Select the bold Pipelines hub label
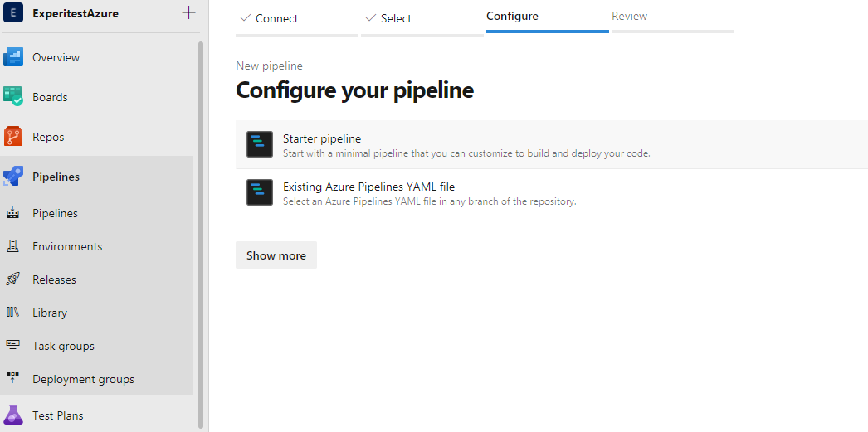868x432 pixels. point(56,177)
